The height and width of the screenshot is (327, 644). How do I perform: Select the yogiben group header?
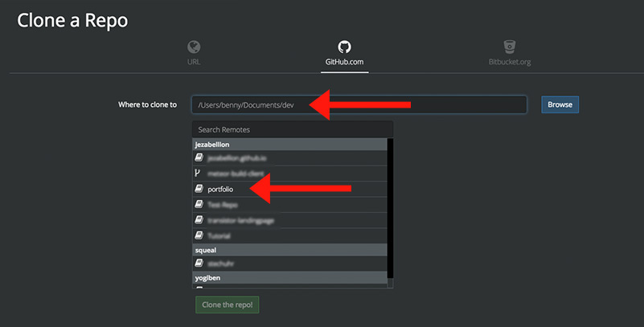click(x=290, y=278)
